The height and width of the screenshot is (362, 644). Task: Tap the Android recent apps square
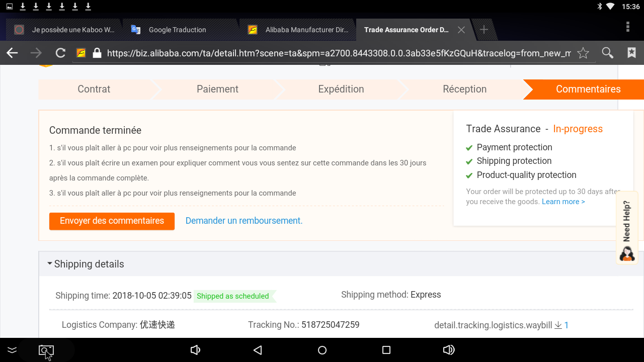pyautogui.click(x=386, y=350)
